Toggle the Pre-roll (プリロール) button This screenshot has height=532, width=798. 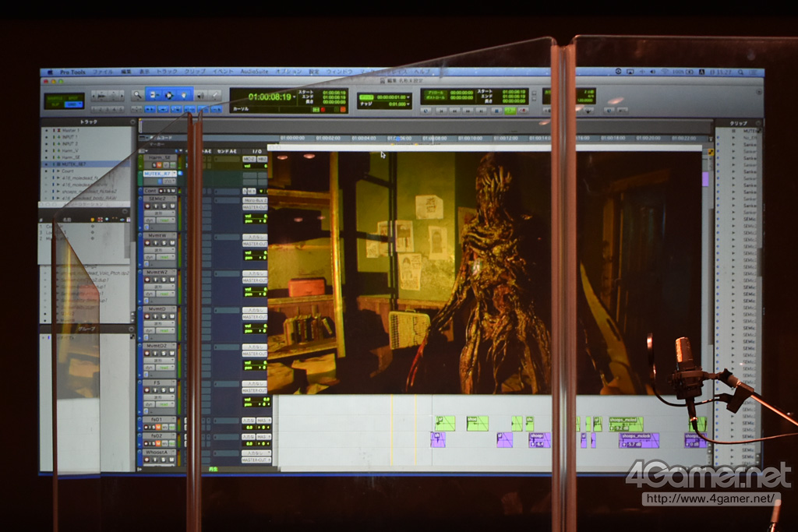click(436, 93)
